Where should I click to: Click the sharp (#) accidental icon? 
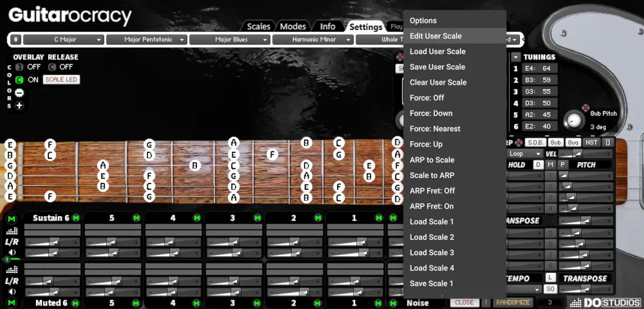click(x=16, y=40)
